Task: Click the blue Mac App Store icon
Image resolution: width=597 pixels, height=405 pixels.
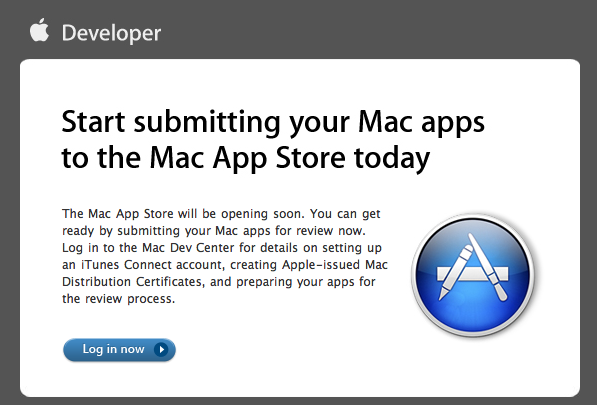Action: point(472,275)
